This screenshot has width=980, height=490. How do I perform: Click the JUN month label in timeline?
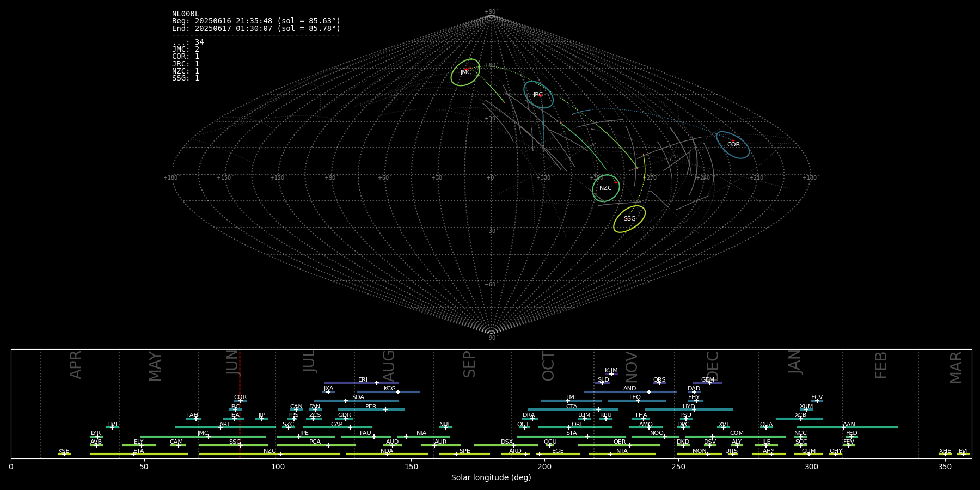click(233, 362)
